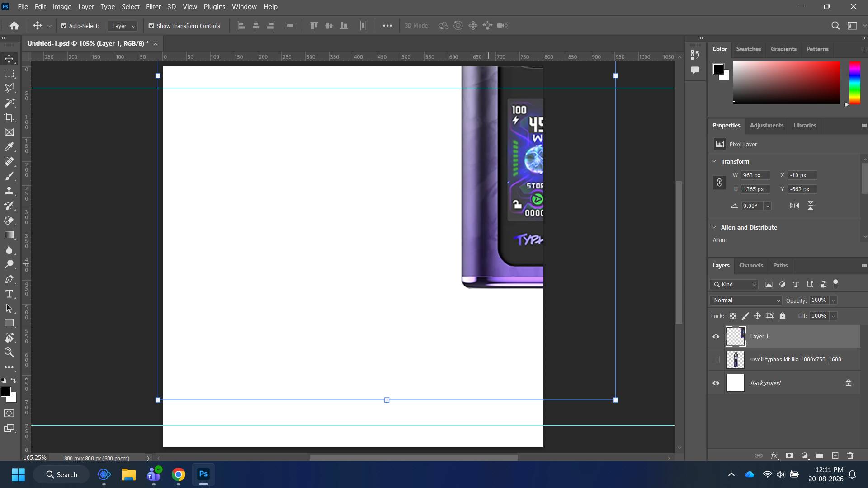Select the Crop tool
The height and width of the screenshot is (488, 868).
[x=9, y=117]
